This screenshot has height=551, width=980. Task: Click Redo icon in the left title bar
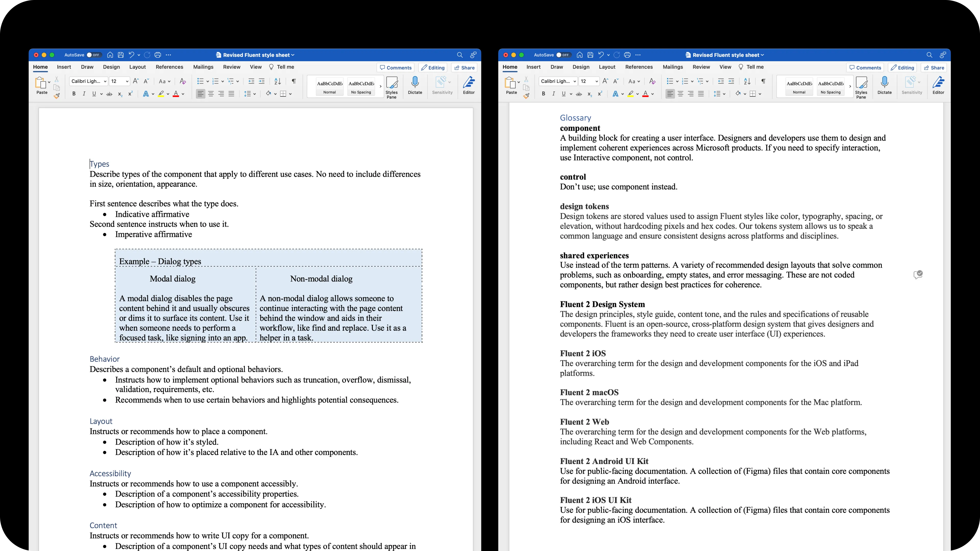click(x=147, y=55)
